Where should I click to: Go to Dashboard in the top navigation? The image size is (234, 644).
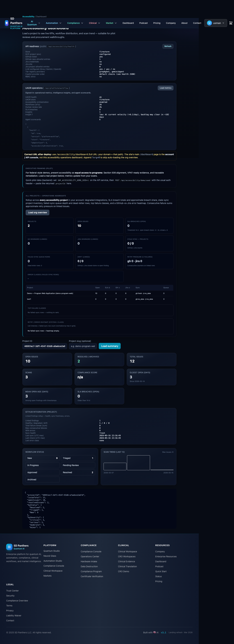point(128,23)
